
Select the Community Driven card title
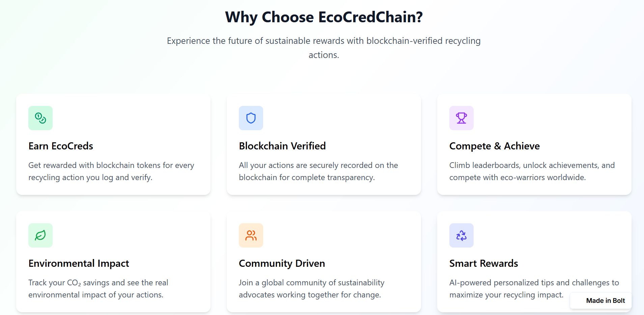point(282,263)
